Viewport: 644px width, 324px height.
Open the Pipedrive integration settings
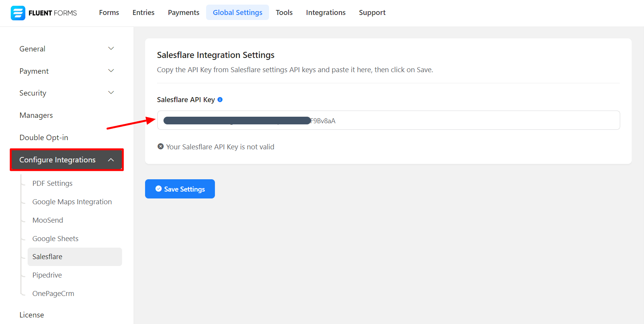pos(47,275)
